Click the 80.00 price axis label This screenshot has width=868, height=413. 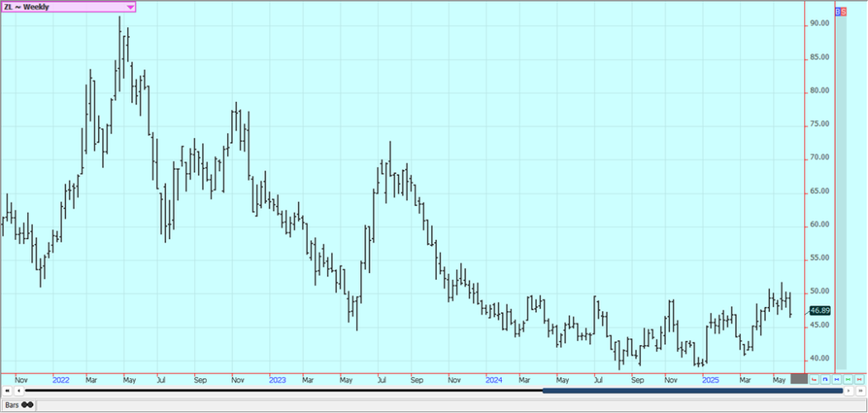click(820, 90)
